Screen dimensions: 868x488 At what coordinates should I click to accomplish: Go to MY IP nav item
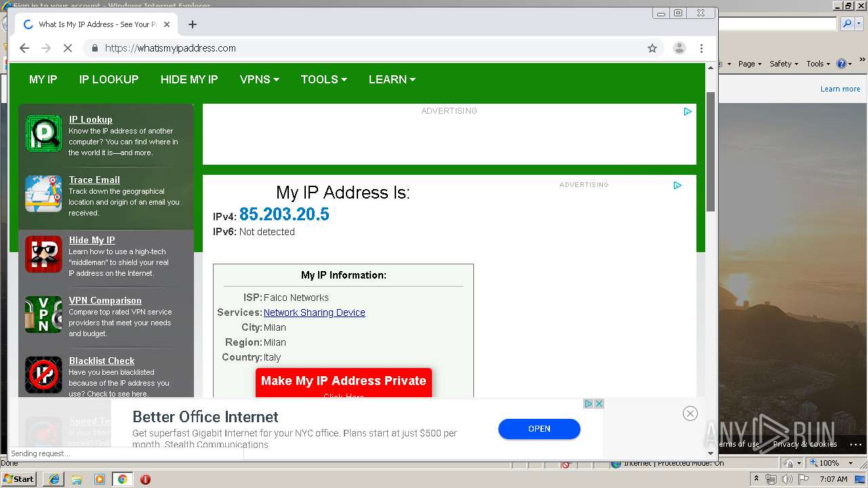click(43, 79)
